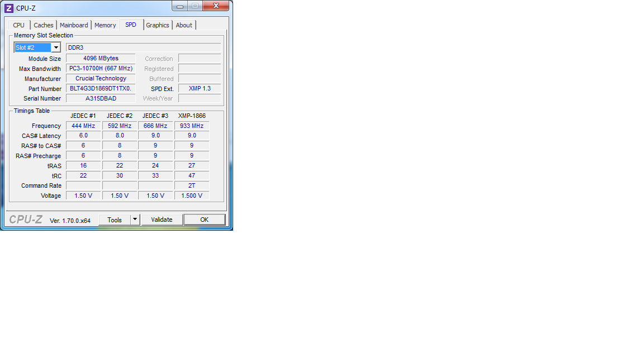Click the 6.0 CAS# Latency cell
644x362 pixels.
(x=83, y=135)
